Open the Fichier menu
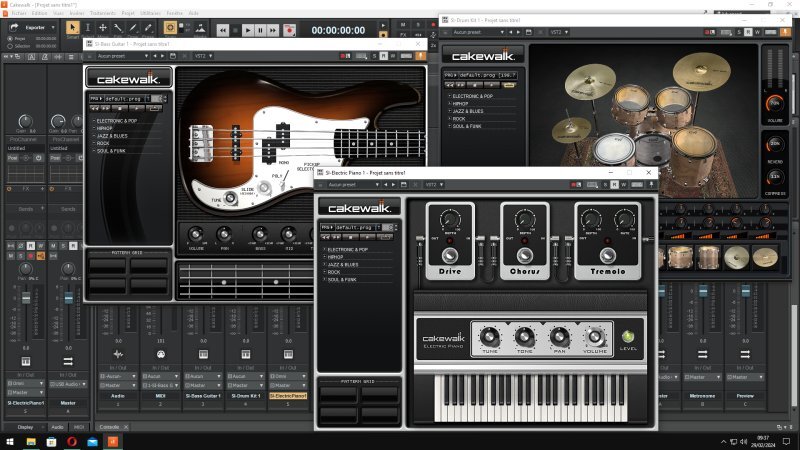 [x=19, y=13]
